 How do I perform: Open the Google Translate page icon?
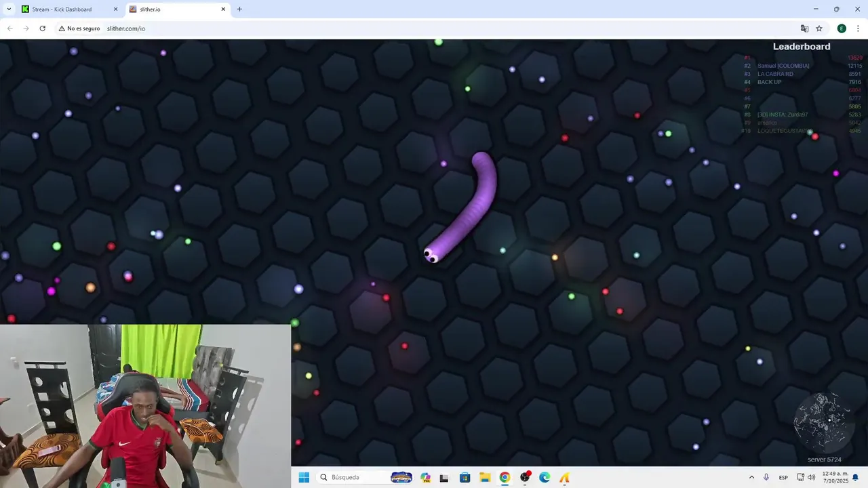804,28
